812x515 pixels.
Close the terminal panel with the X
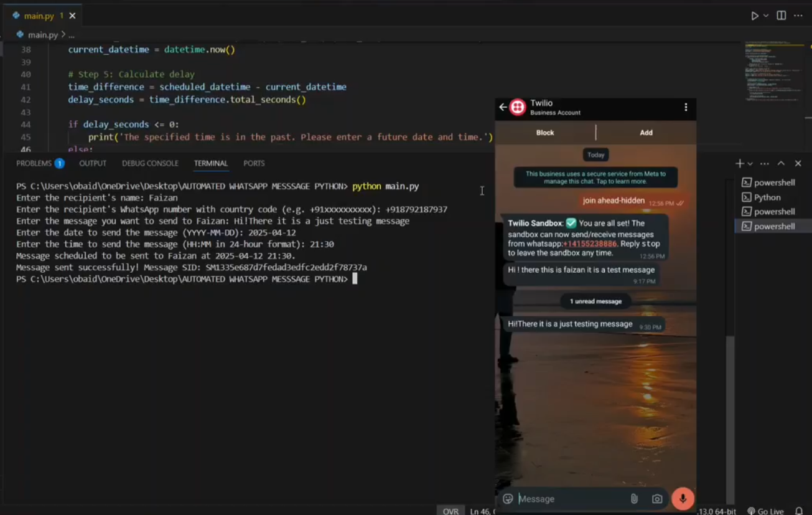798,163
